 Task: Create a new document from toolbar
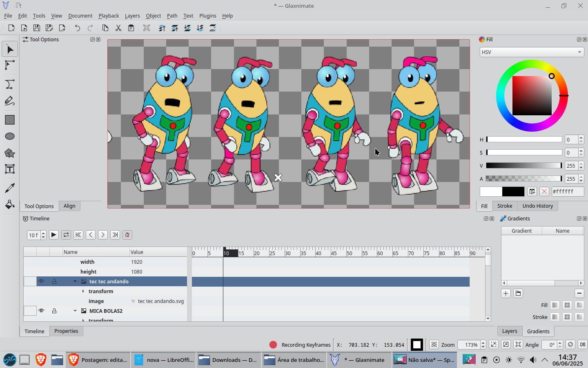point(11,28)
